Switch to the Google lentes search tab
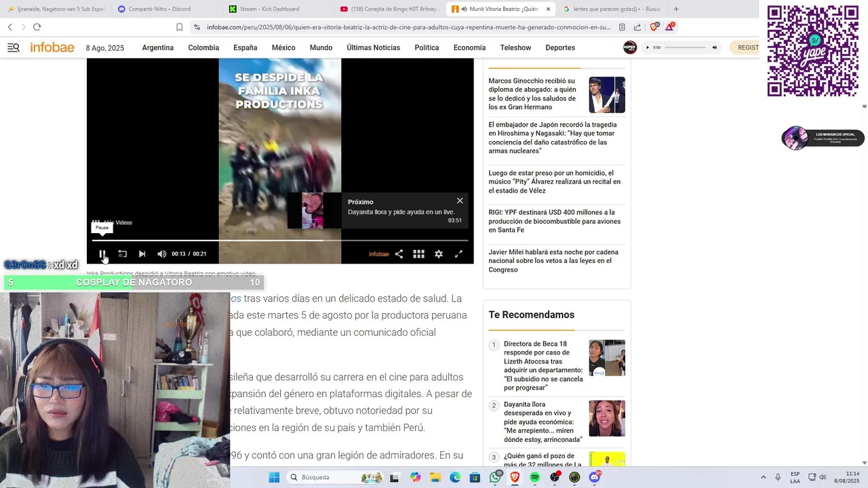Image resolution: width=868 pixels, height=488 pixels. click(x=612, y=9)
